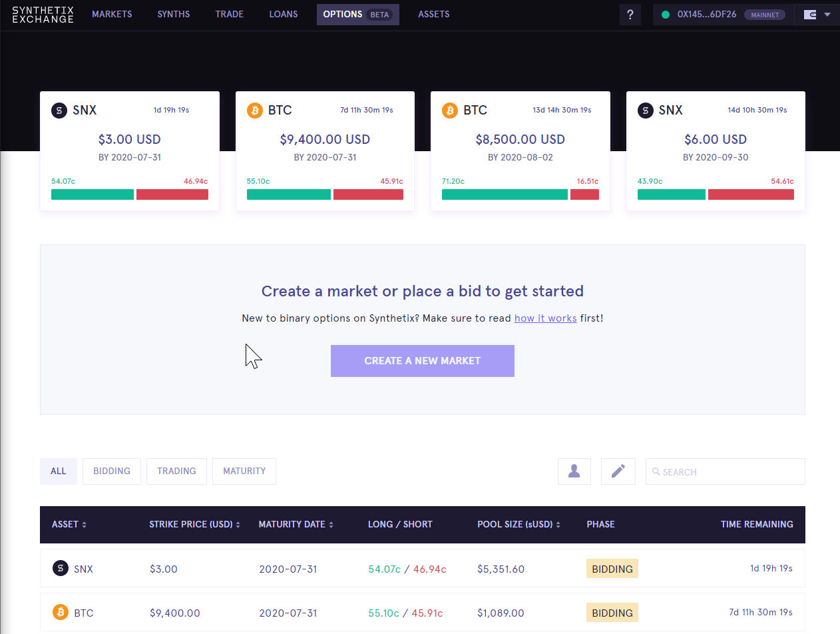Viewport: 840px width, 634px height.
Task: Click the Bitcoin icon in the $8,500 card
Action: pos(450,111)
